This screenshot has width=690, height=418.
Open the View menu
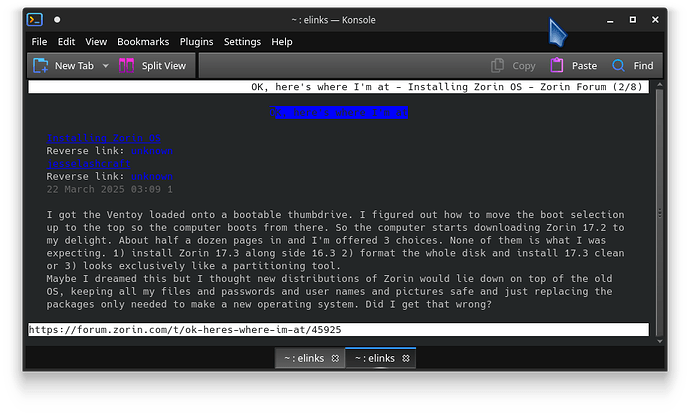[96, 42]
